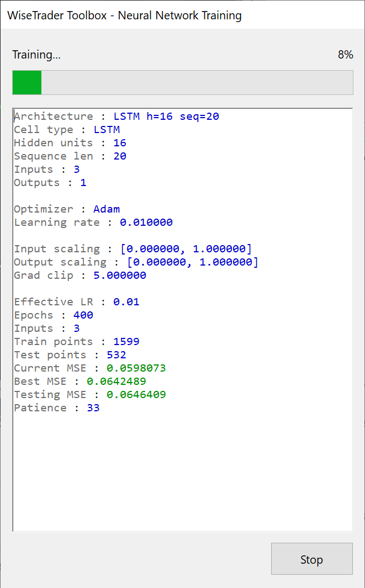Click the 'Hidden units : 16' line

[71, 143]
